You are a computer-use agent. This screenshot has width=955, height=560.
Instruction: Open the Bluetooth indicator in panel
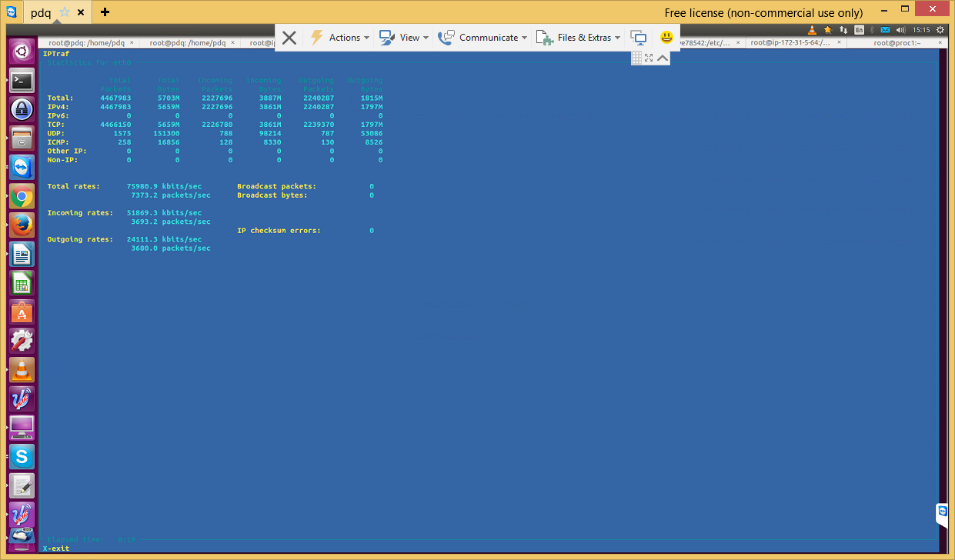pyautogui.click(x=873, y=30)
